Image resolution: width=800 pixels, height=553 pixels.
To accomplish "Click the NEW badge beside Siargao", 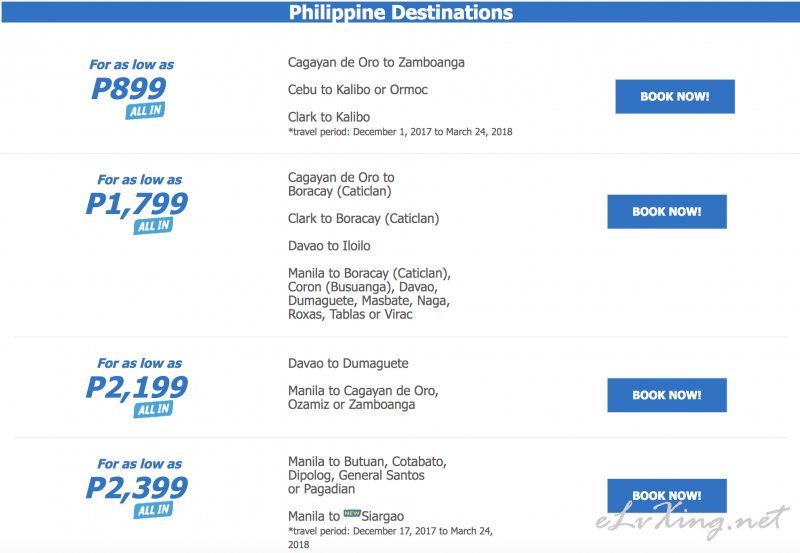I will coord(352,513).
